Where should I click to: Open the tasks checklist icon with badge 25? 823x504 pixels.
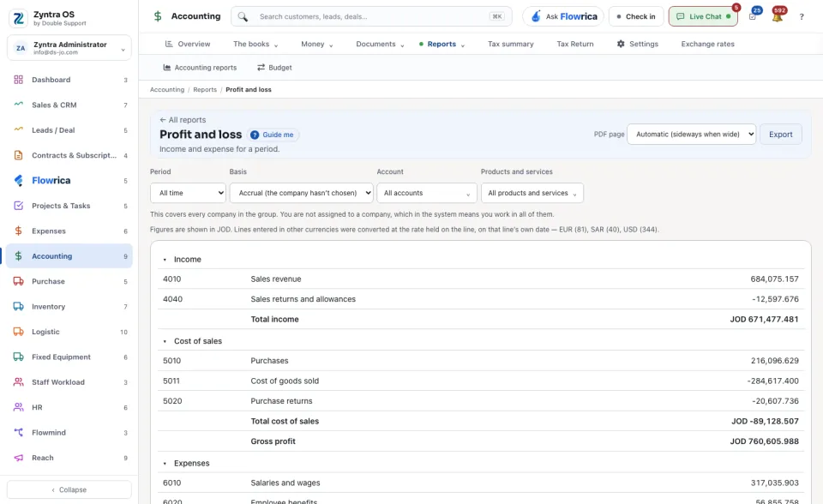pos(753,16)
